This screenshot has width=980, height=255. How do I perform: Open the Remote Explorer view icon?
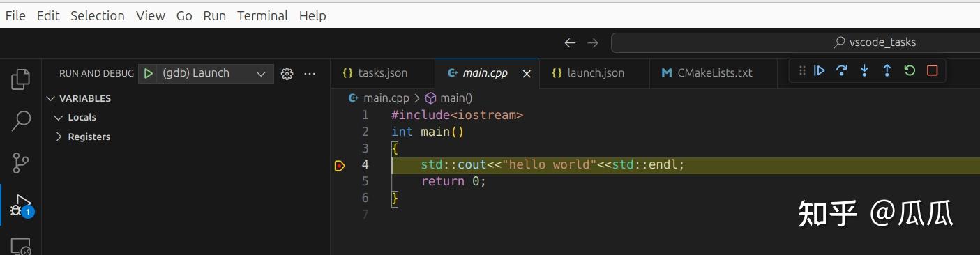[21, 247]
